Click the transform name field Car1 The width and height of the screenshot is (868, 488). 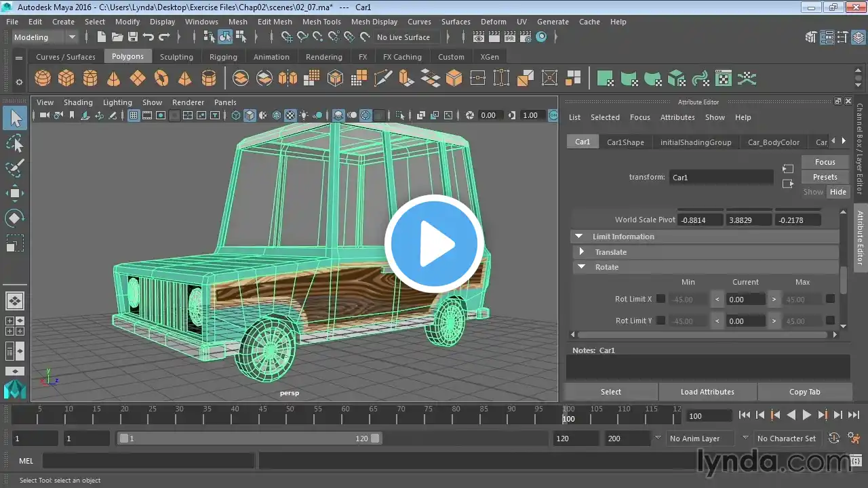[x=721, y=178]
